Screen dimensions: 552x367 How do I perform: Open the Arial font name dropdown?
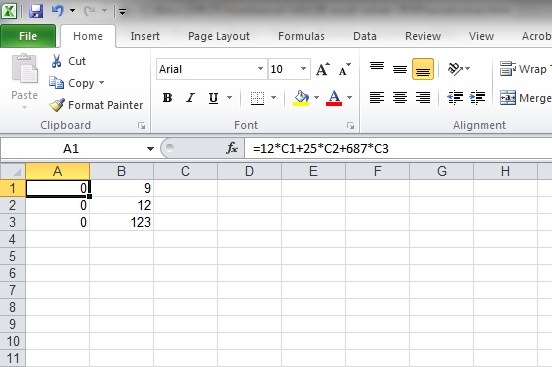[x=261, y=69]
